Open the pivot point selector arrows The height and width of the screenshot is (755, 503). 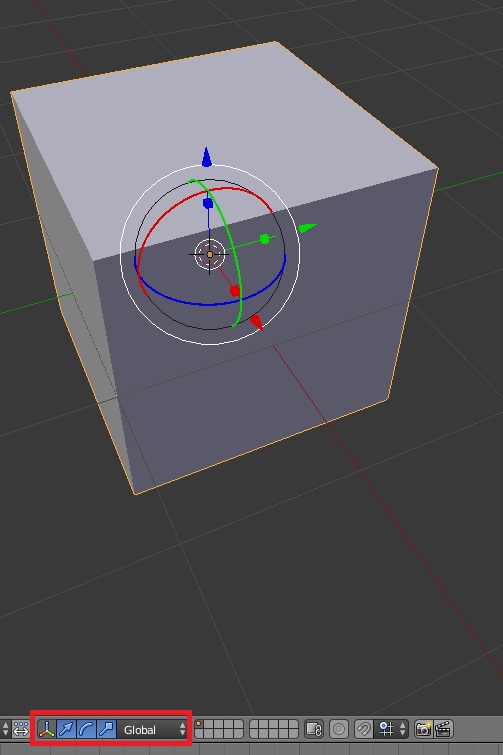5,729
